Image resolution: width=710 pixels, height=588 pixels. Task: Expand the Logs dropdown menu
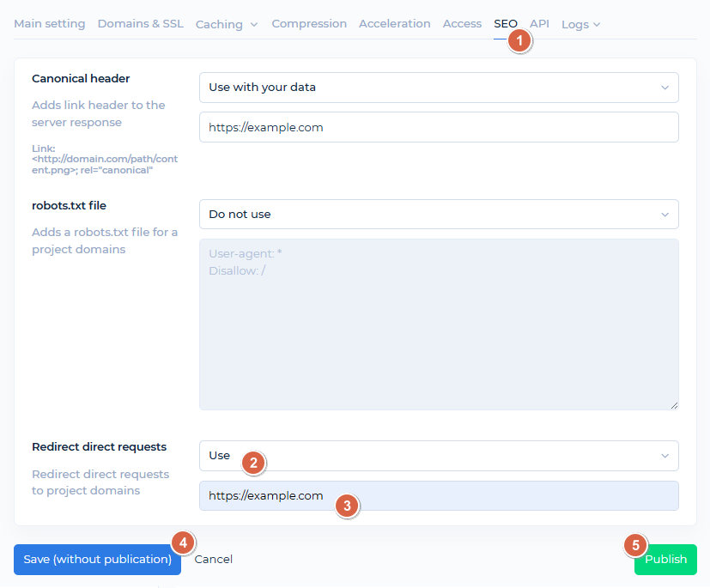(x=580, y=25)
